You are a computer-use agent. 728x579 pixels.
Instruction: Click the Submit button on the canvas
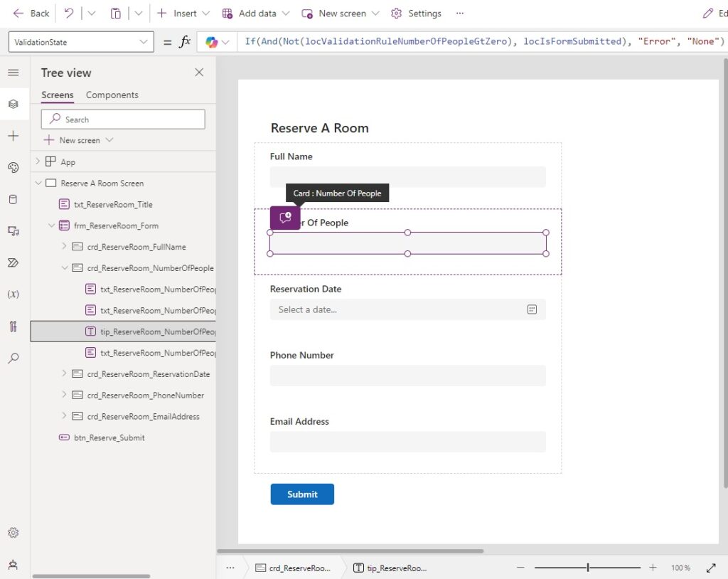tap(301, 494)
